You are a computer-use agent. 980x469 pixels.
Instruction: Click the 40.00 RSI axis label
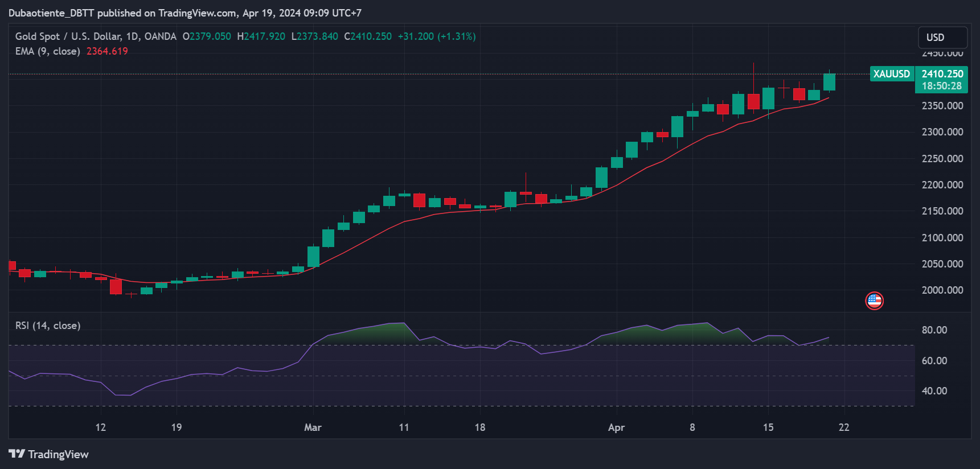coord(934,391)
